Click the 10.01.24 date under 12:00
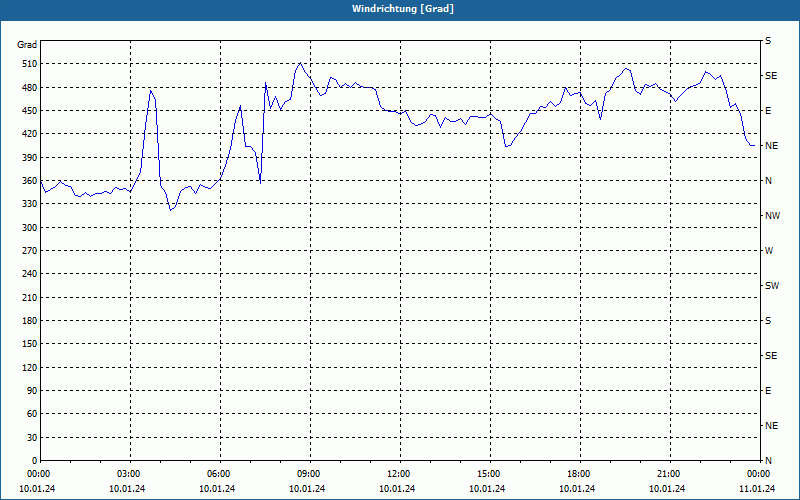 [x=397, y=489]
